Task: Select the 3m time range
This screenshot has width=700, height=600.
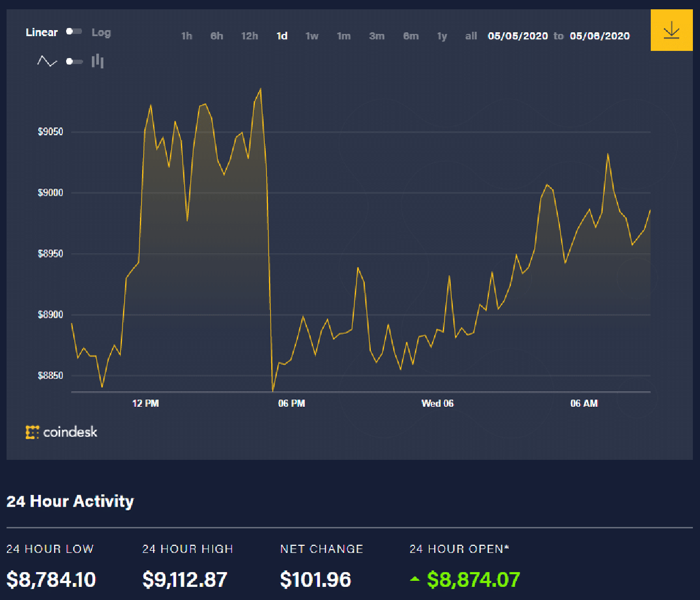Action: click(376, 36)
